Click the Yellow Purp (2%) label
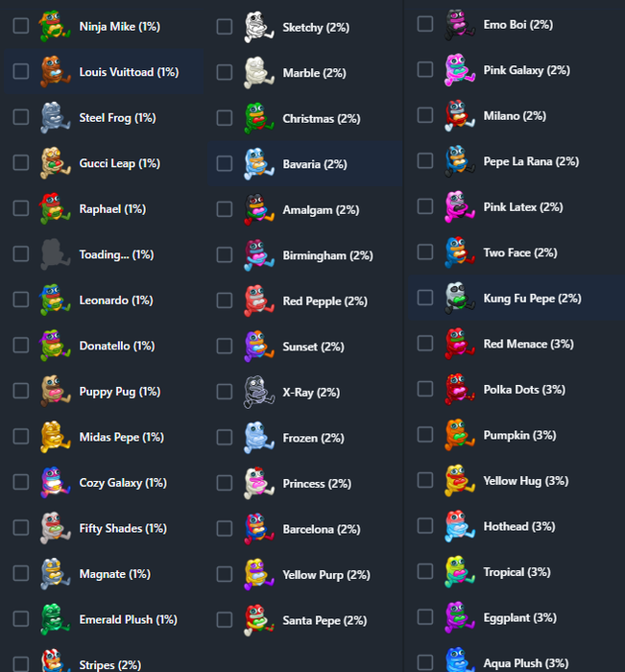The image size is (625, 672). [x=326, y=575]
